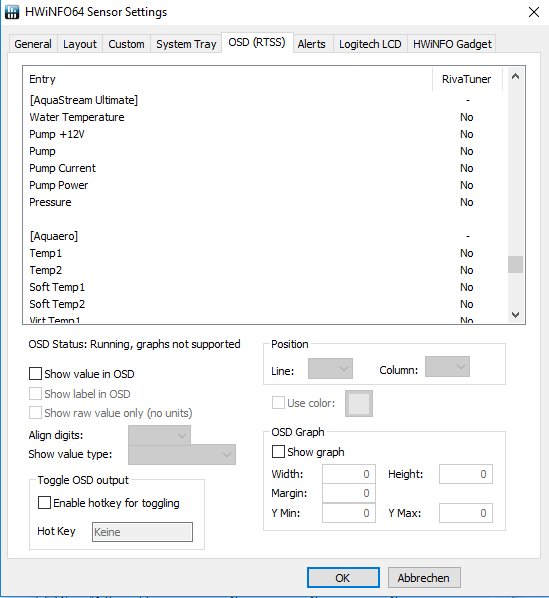Expand the Column position dropdown
The height and width of the screenshot is (598, 549).
coord(447,367)
